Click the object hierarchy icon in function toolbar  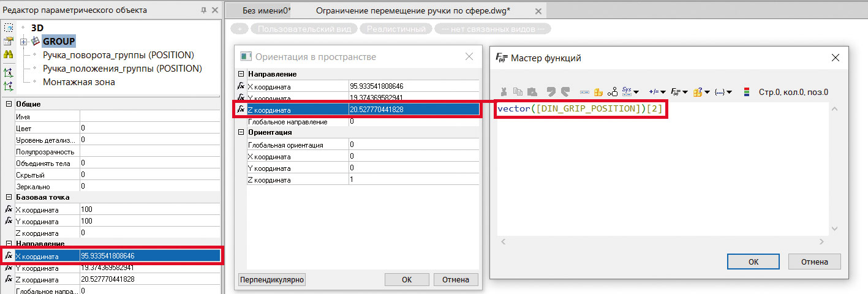pyautogui.click(x=613, y=92)
